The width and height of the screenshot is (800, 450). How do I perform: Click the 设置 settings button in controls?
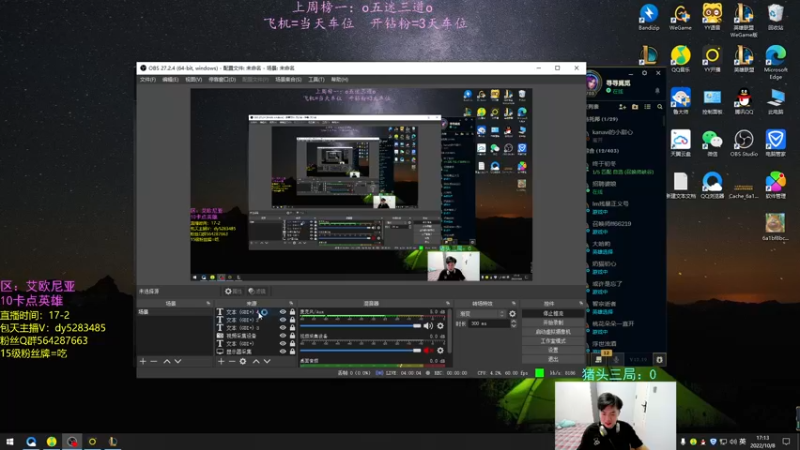point(553,350)
